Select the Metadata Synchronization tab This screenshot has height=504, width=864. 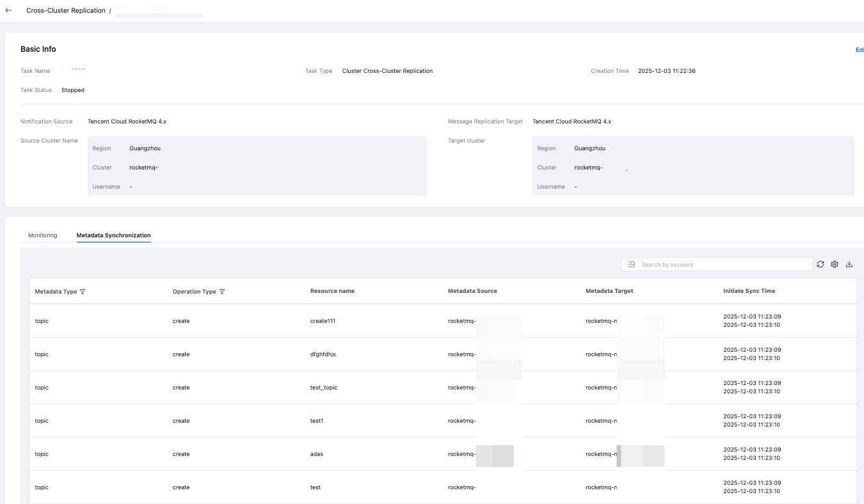(113, 235)
